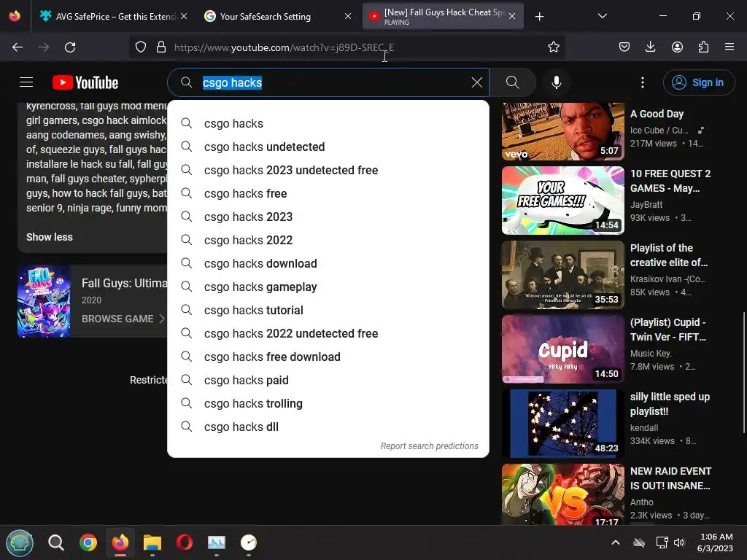Open Firefox account menu
The width and height of the screenshot is (747, 560).
click(677, 47)
